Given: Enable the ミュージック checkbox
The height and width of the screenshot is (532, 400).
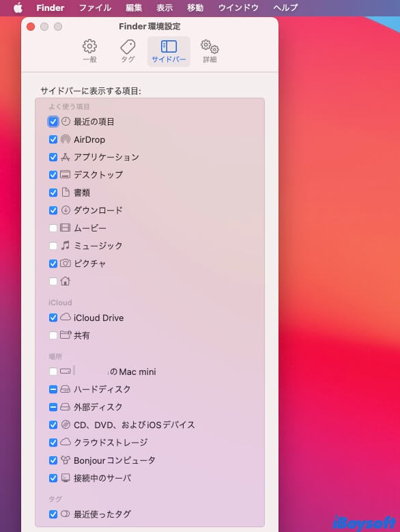Looking at the screenshot, I should 53,246.
